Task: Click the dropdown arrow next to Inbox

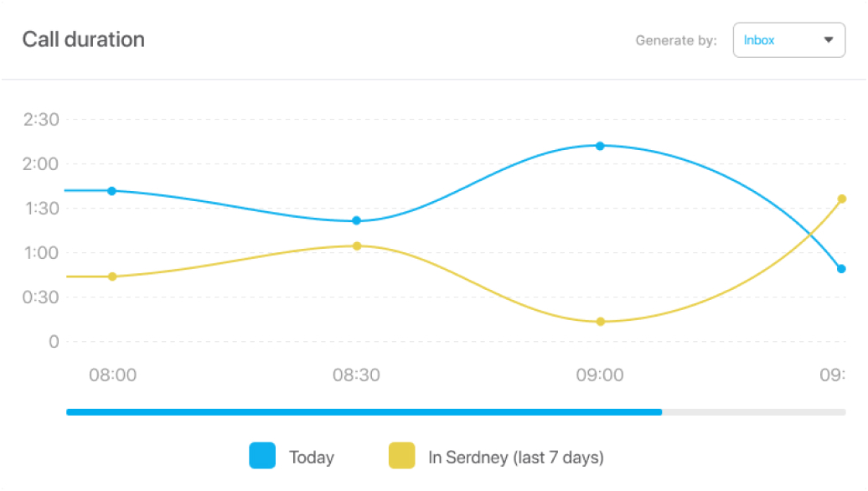Action: click(x=829, y=40)
